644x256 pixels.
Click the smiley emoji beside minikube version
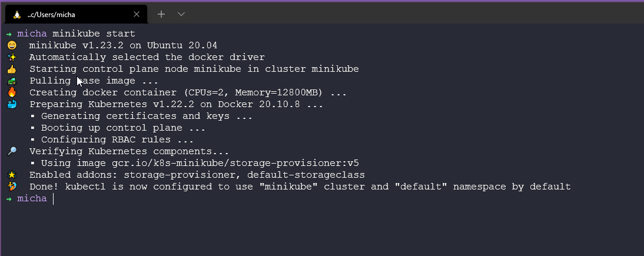pyautogui.click(x=12, y=45)
